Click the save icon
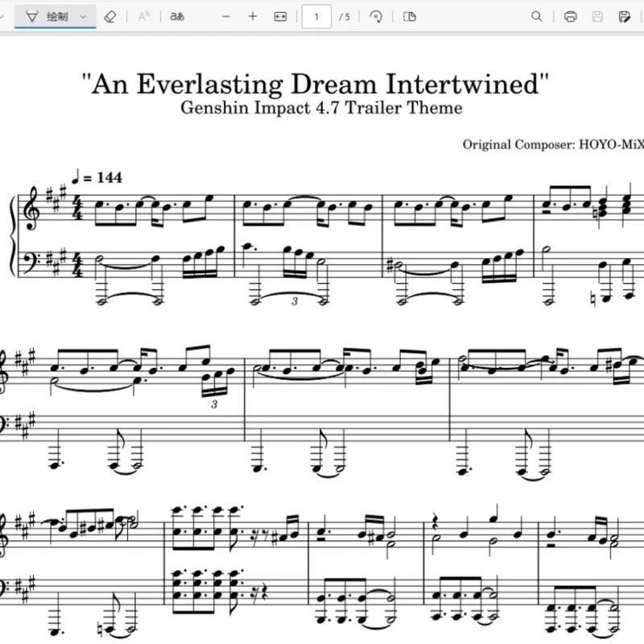 [597, 17]
